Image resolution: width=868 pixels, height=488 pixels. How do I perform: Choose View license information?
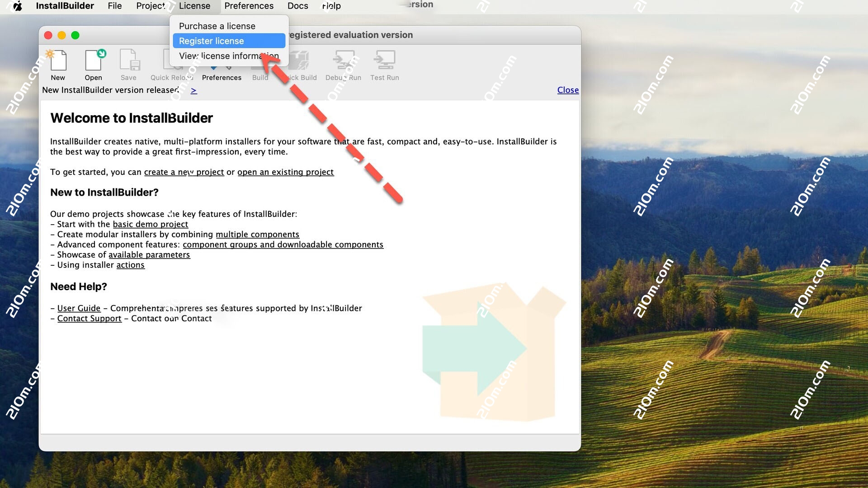[229, 56]
